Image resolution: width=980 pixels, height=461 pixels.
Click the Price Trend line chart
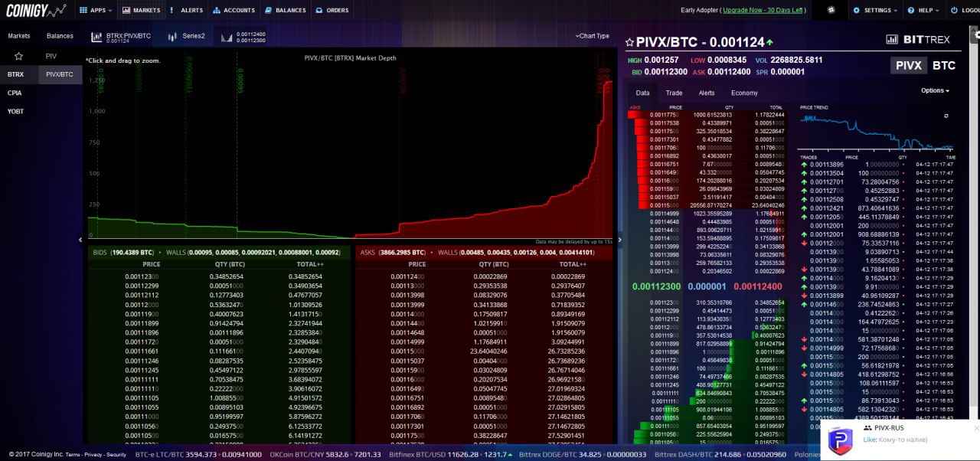tap(877, 132)
